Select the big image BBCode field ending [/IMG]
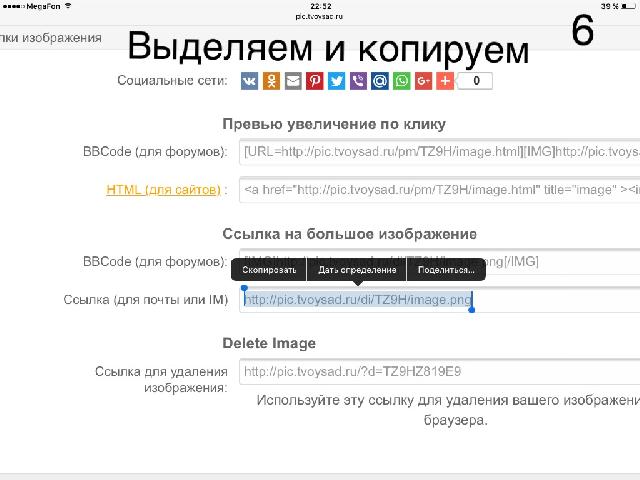The width and height of the screenshot is (640, 480). point(440,261)
